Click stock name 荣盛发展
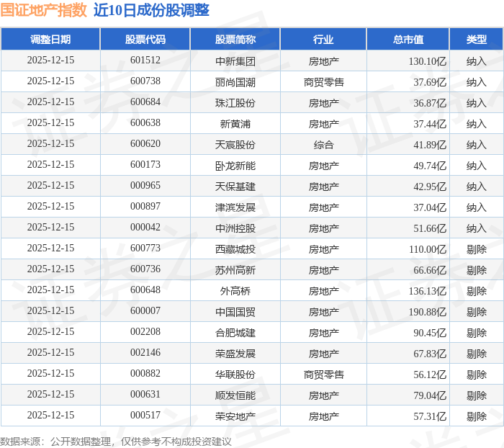The height and width of the screenshot is (448, 504). click(235, 354)
